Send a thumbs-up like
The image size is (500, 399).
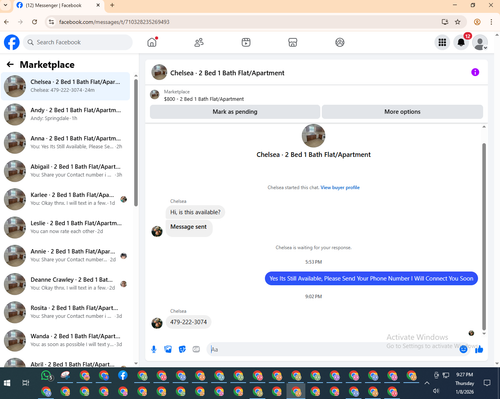[x=479, y=349]
